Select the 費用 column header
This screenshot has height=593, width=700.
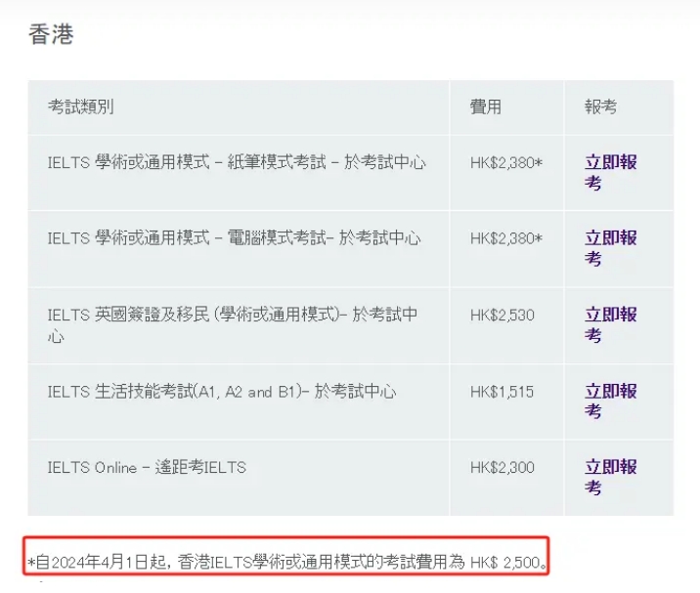(x=485, y=106)
